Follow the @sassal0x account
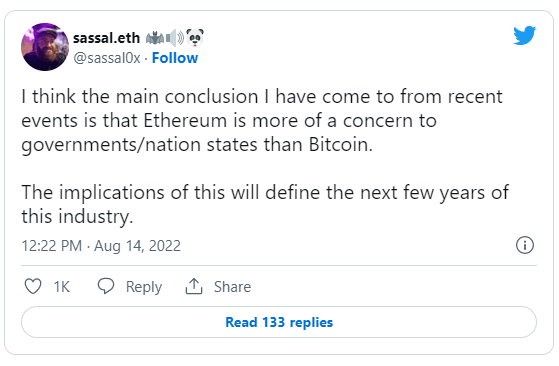This screenshot has width=559, height=366. (175, 58)
